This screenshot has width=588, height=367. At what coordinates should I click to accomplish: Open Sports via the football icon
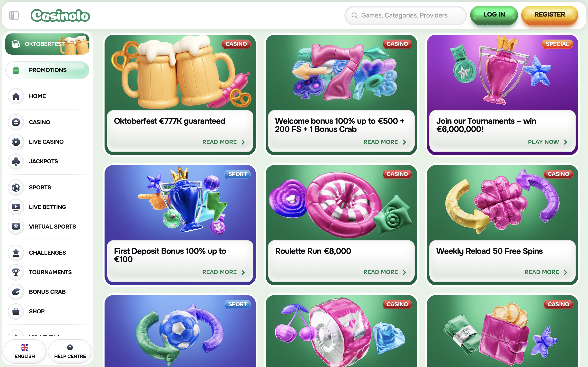[x=16, y=187]
